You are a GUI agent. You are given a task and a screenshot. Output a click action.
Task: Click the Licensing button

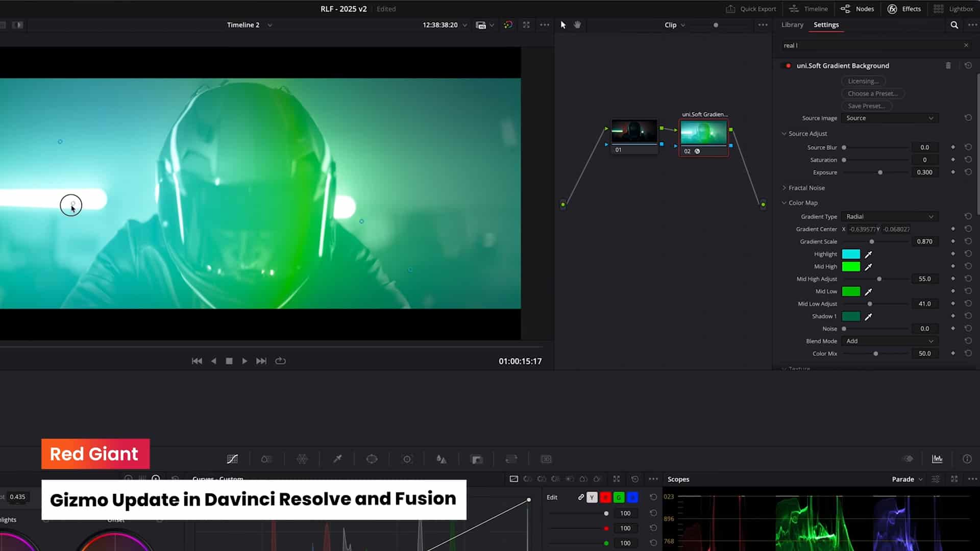click(x=863, y=81)
